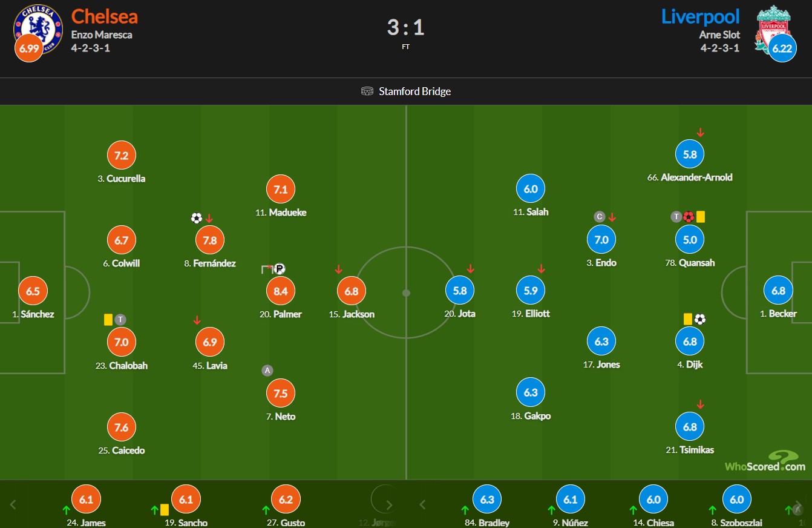Viewport: 812px width, 528px height.
Task: Open the WhoScored.com logo
Action: 765,462
